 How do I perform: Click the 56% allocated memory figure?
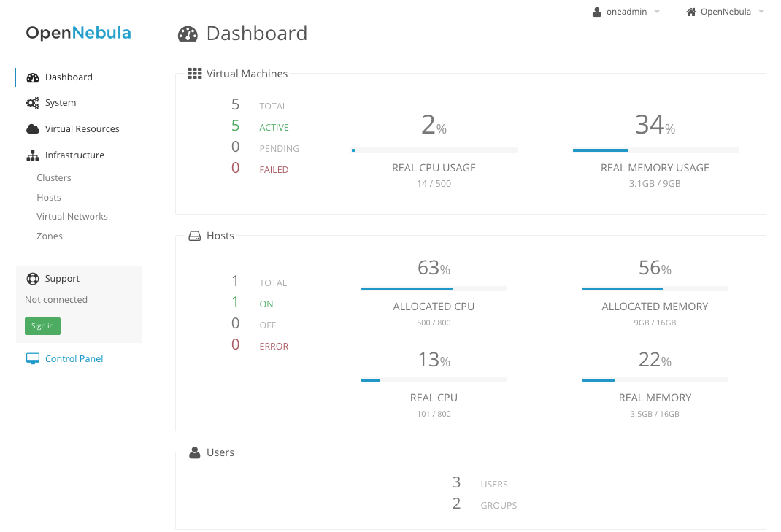(x=655, y=269)
